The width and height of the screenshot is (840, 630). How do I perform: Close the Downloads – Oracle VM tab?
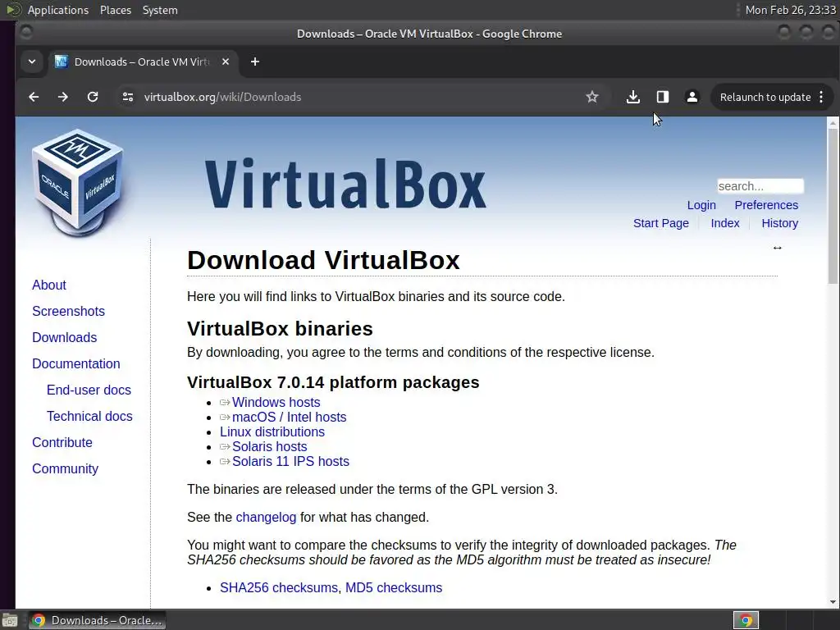click(226, 62)
